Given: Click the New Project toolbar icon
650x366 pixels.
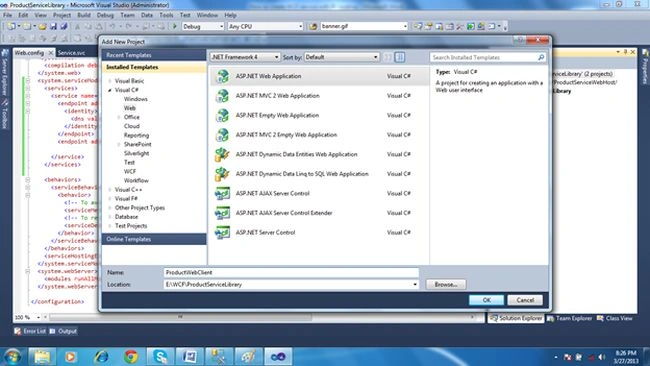Looking at the screenshot, I should (11, 26).
